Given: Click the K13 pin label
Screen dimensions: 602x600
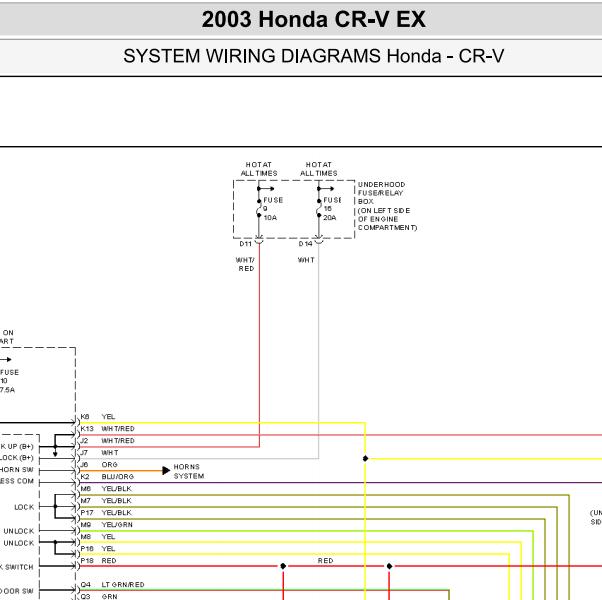Looking at the screenshot, I should point(87,428).
